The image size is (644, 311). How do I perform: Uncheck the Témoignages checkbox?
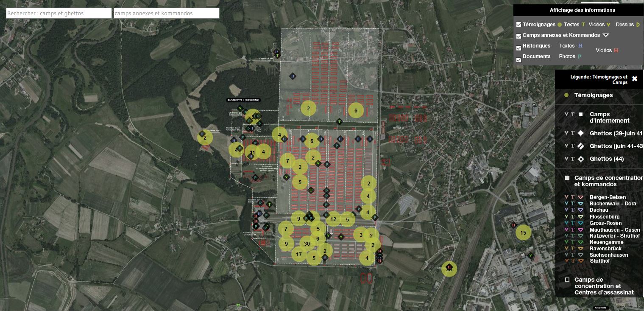pos(519,25)
